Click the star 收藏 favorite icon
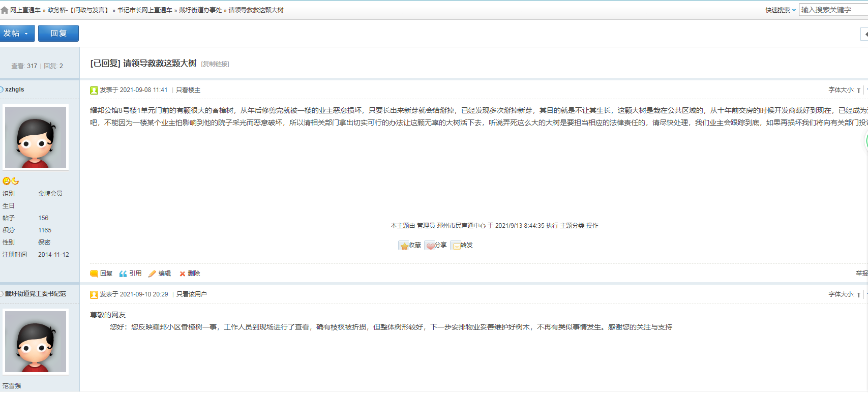 click(x=405, y=246)
